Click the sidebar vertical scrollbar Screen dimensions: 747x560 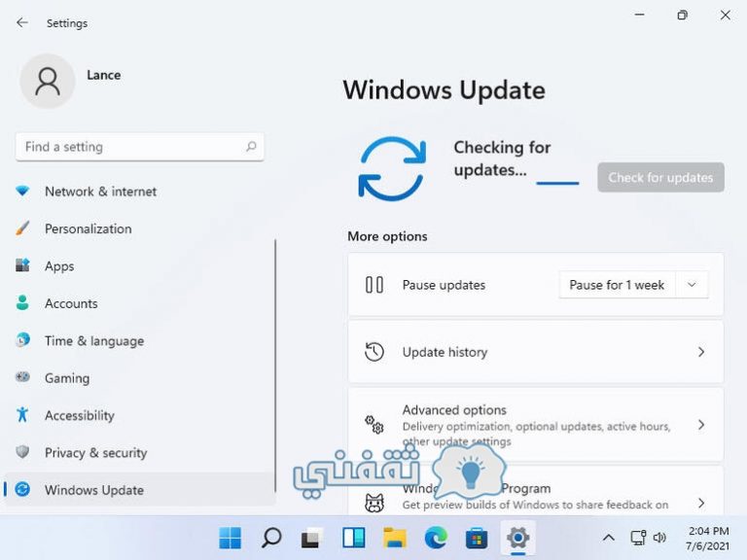275,366
